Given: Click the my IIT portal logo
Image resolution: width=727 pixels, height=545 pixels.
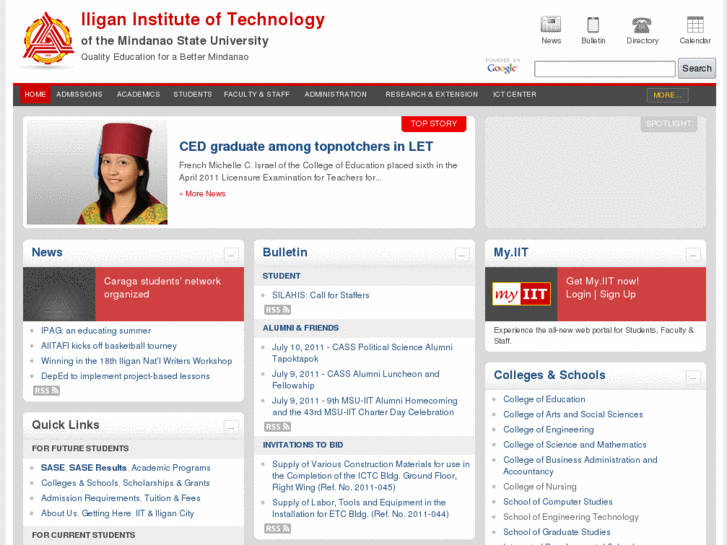Looking at the screenshot, I should pyautogui.click(x=521, y=294).
